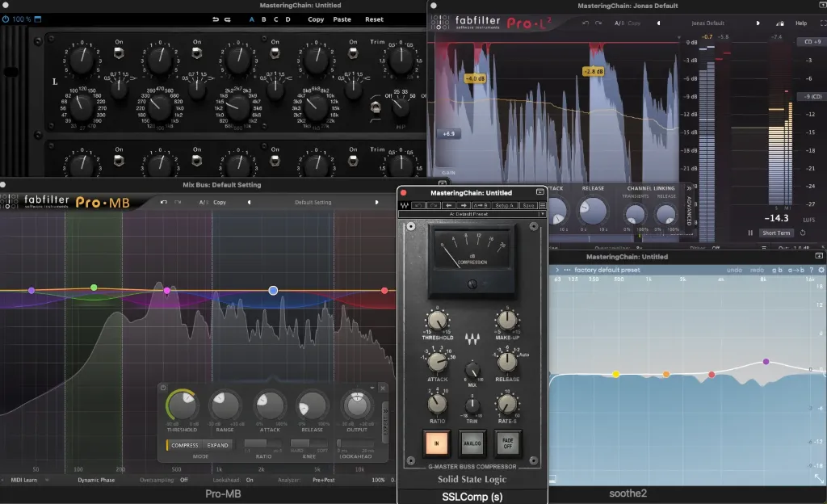
Task: Toggle the SSLComp IN button
Action: pyautogui.click(x=436, y=443)
